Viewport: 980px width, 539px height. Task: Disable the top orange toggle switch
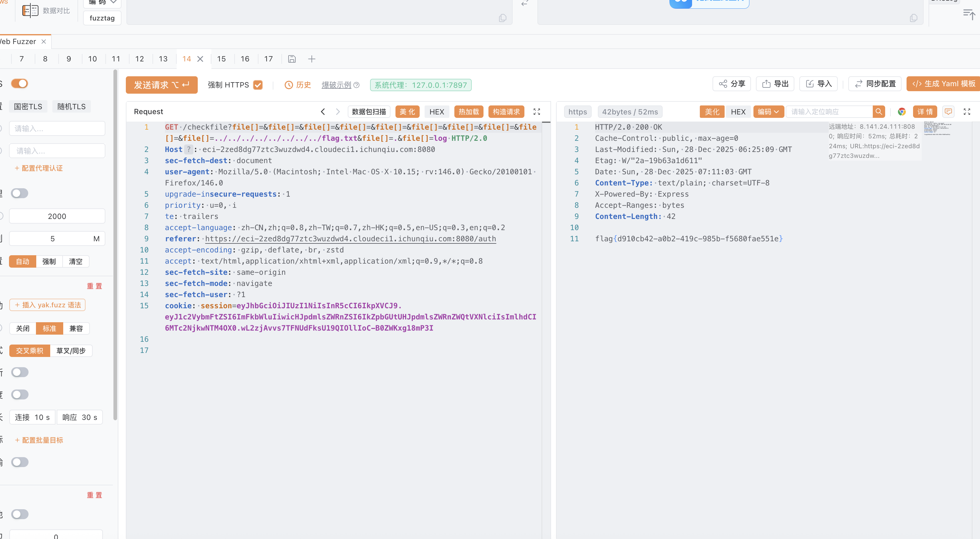pyautogui.click(x=20, y=83)
